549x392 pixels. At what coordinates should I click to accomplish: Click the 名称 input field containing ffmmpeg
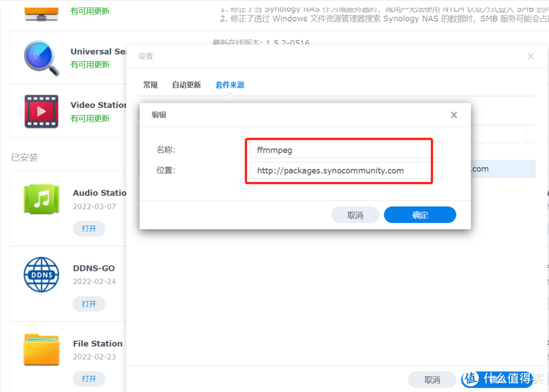(x=346, y=150)
